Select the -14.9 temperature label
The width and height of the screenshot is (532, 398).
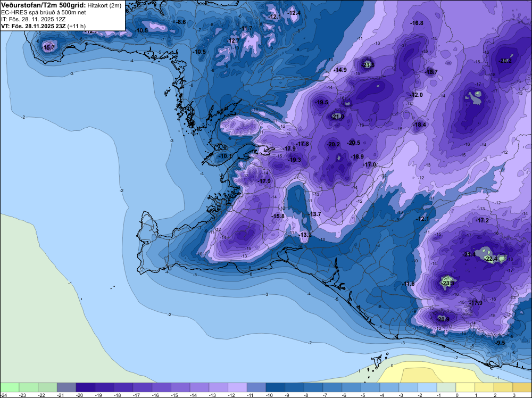(x=340, y=70)
